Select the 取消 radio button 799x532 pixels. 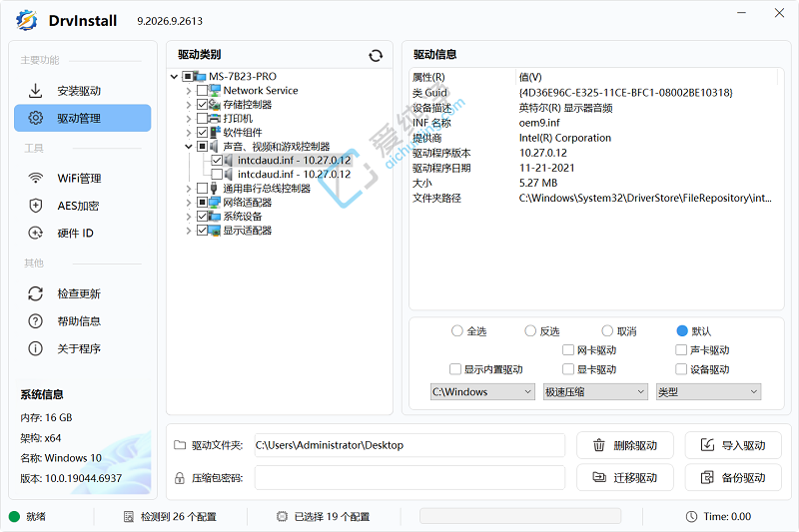(x=607, y=331)
